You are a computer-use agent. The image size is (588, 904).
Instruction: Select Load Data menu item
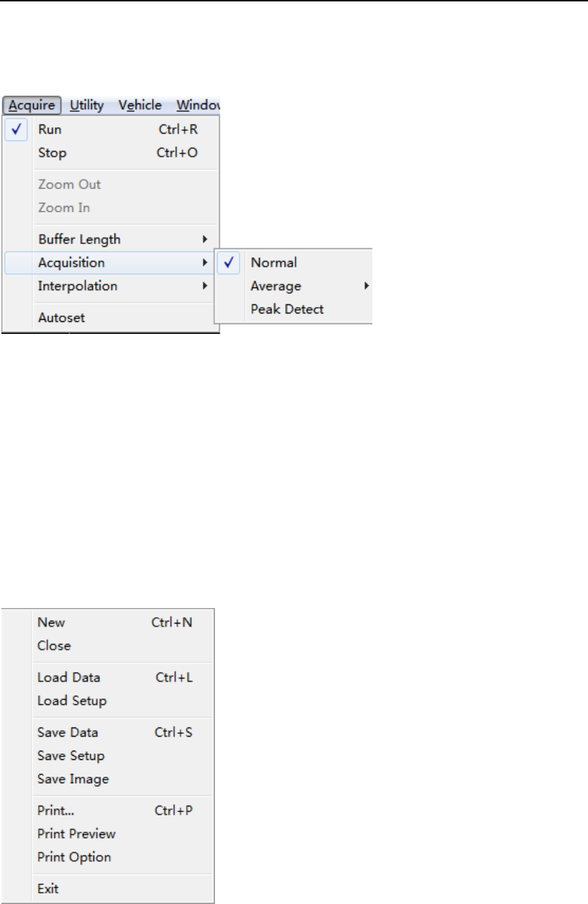click(x=109, y=678)
